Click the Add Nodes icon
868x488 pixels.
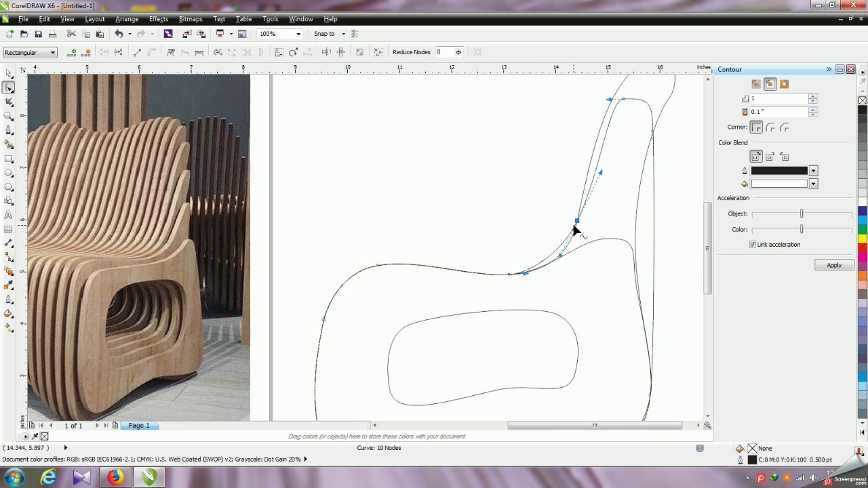coord(72,52)
